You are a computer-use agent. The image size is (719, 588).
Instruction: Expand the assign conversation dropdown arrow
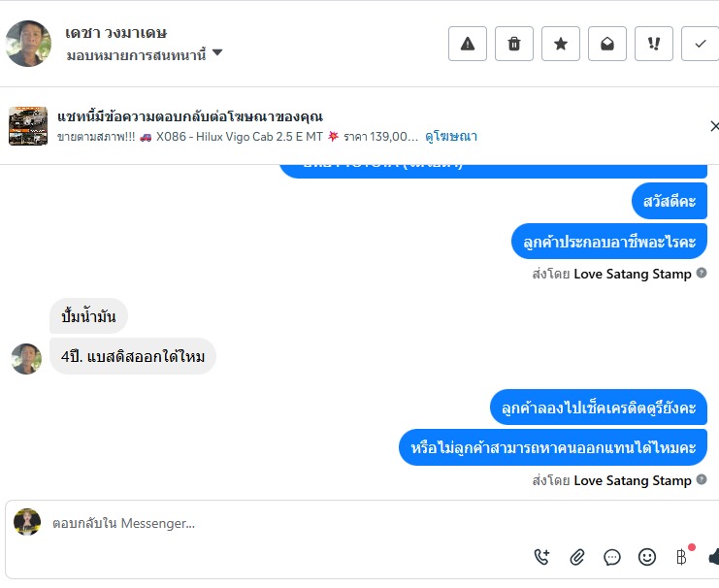(217, 53)
